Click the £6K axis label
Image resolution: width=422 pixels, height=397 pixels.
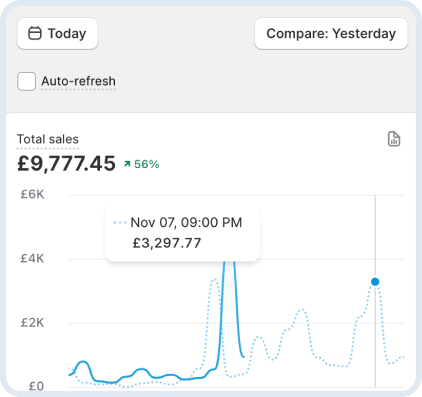tap(32, 194)
